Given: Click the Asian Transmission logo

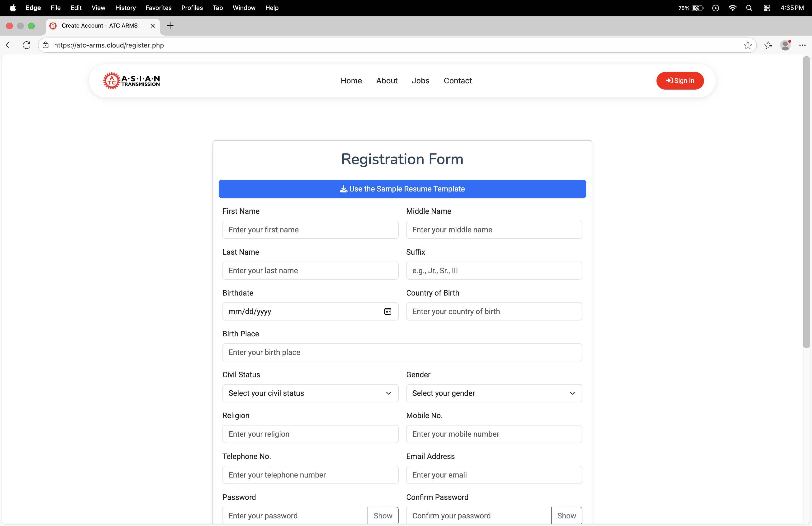Looking at the screenshot, I should point(132,81).
